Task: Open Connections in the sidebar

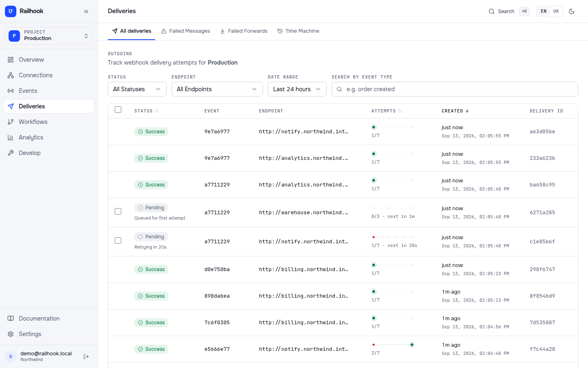Action: [49, 75]
